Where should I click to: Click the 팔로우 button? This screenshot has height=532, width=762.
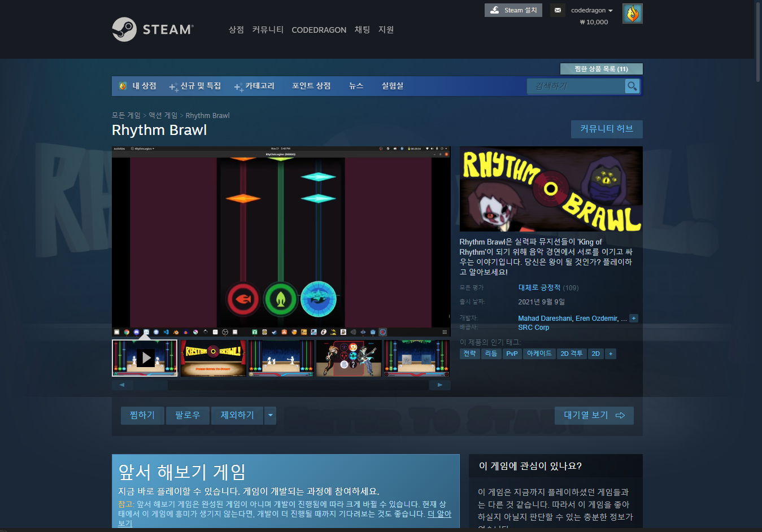(188, 416)
